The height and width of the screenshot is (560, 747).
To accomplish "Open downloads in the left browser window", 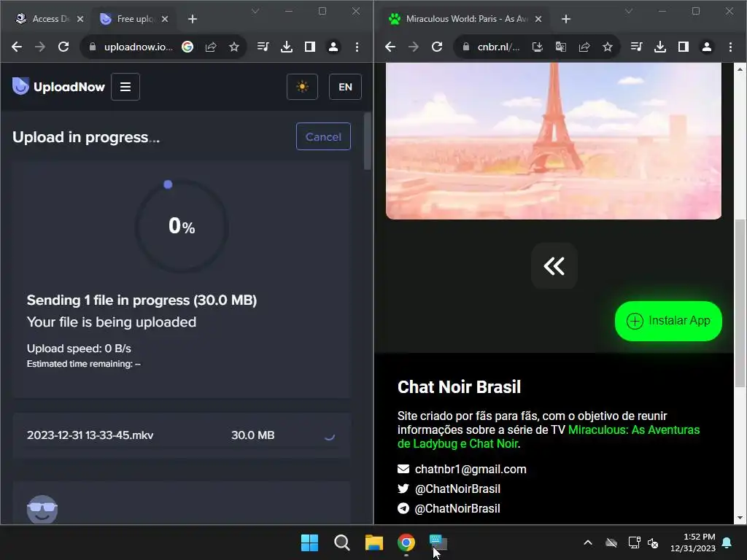I will tap(286, 47).
